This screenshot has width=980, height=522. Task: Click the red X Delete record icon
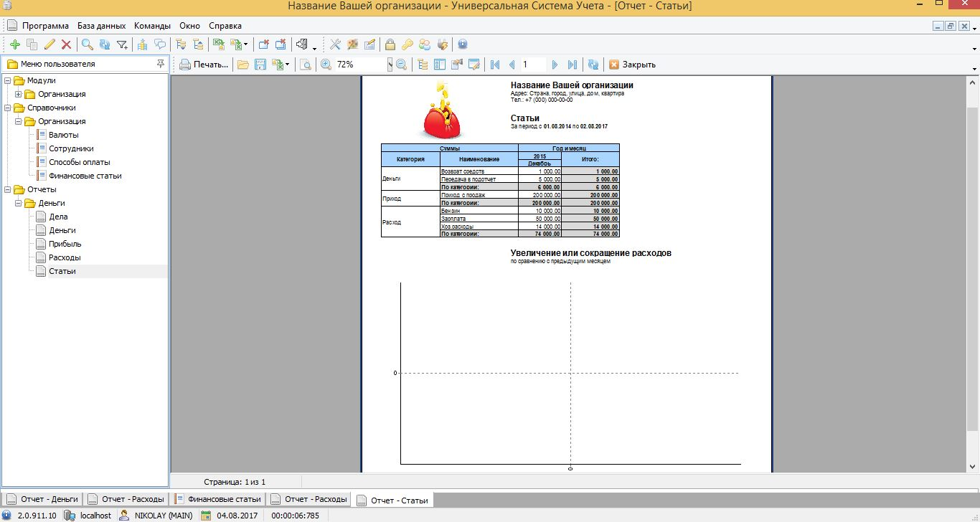point(66,44)
